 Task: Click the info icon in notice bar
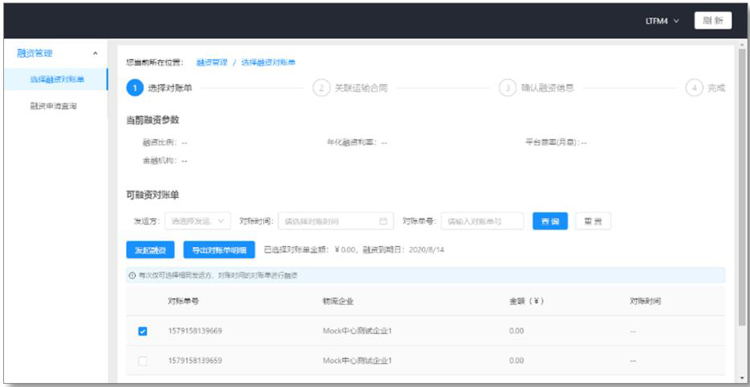point(132,276)
